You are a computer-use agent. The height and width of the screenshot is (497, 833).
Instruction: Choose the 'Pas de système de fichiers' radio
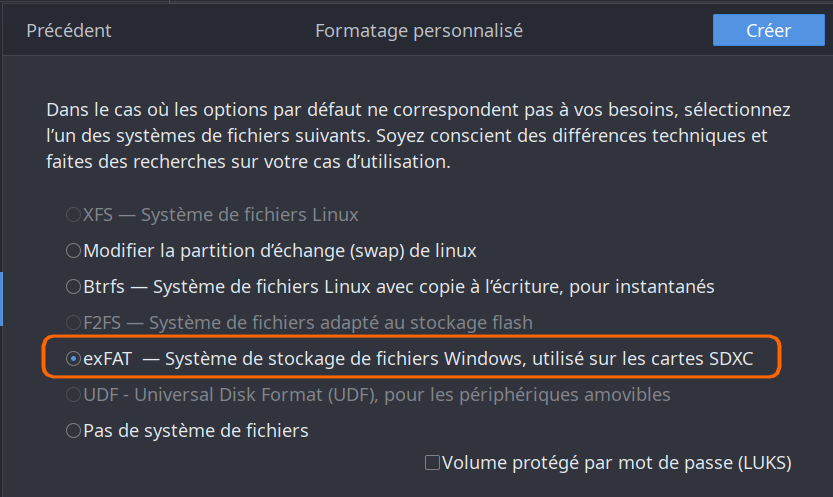point(73,431)
